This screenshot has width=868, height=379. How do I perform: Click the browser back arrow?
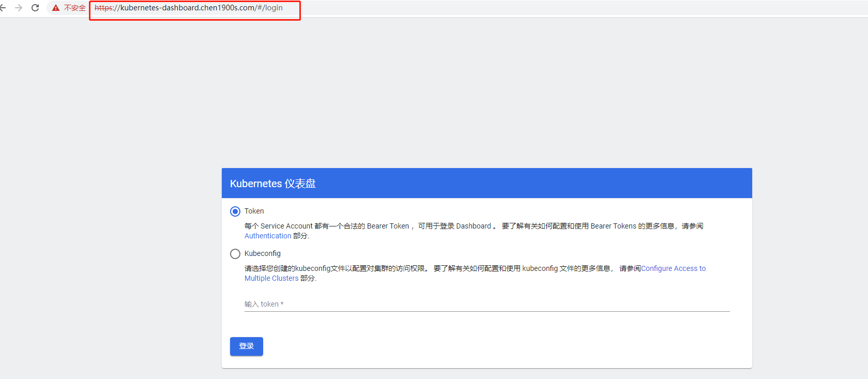[x=3, y=8]
